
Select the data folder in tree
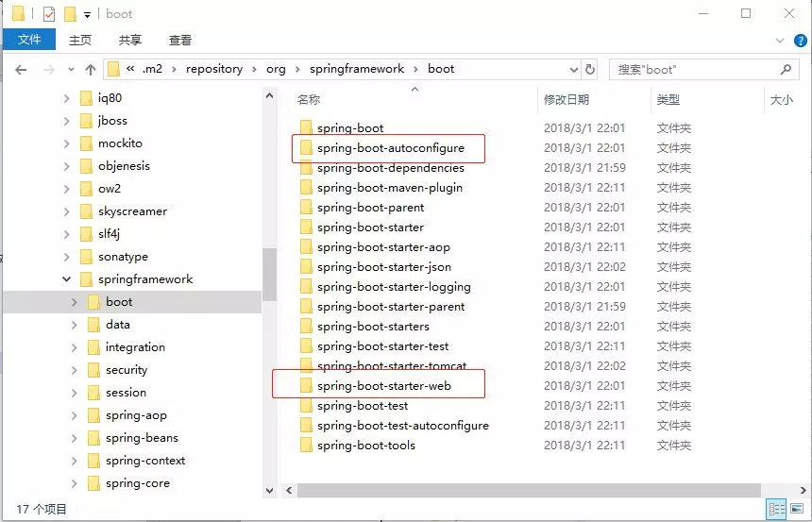[118, 325]
